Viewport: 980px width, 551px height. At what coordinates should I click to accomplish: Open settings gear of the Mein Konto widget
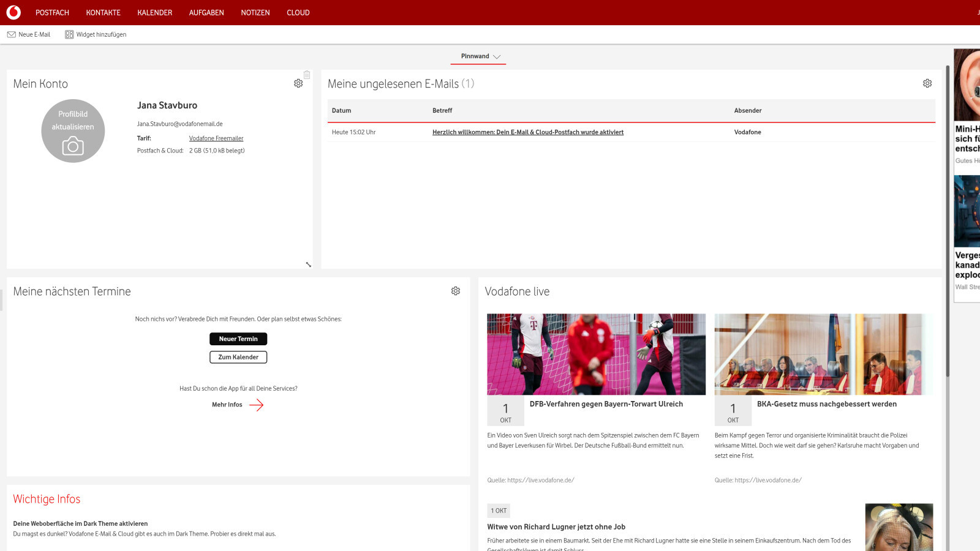coord(298,83)
